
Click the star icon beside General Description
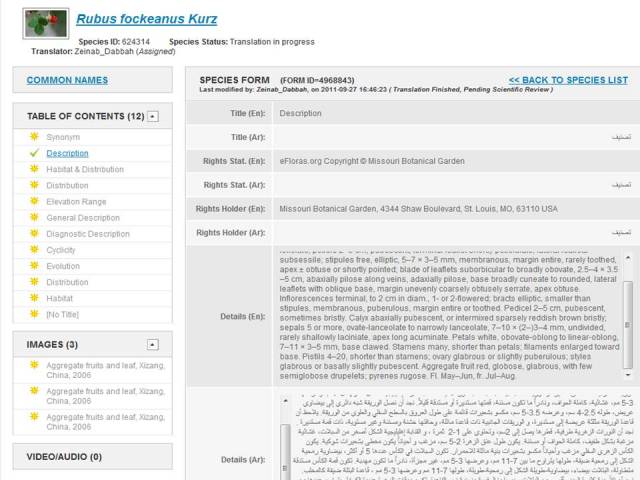[34, 217]
